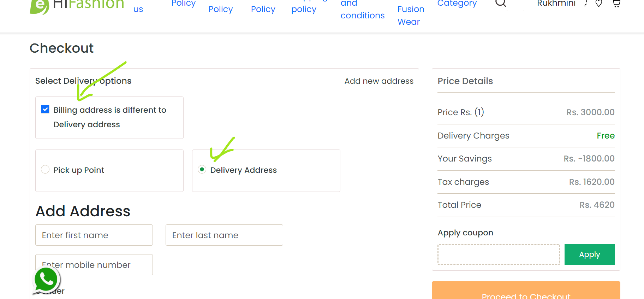Image resolution: width=644 pixels, height=299 pixels.
Task: Open the shopping cart icon
Action: [x=616, y=4]
